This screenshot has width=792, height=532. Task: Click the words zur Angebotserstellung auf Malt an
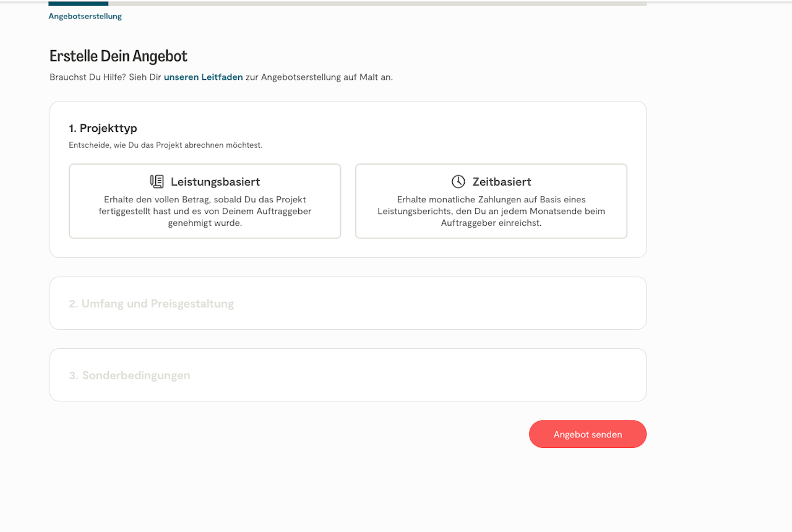327,77
